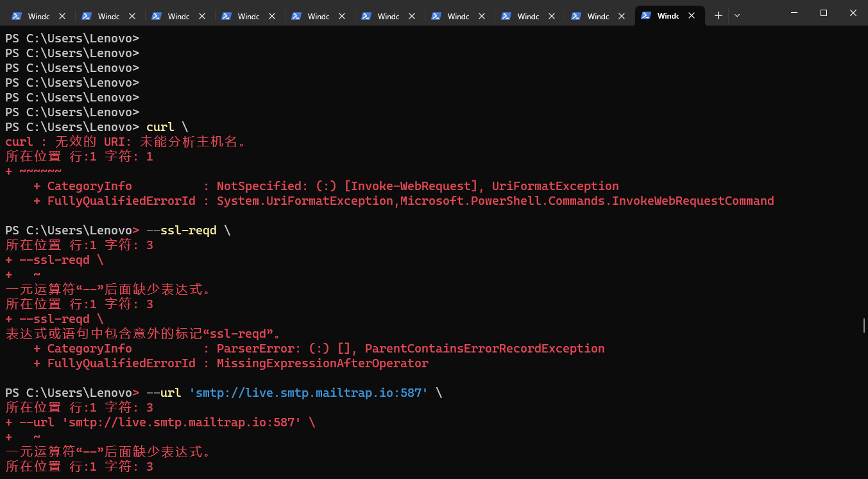Close the first Windows PowerShell tab
Screen dimensions: 868x479
point(62,16)
